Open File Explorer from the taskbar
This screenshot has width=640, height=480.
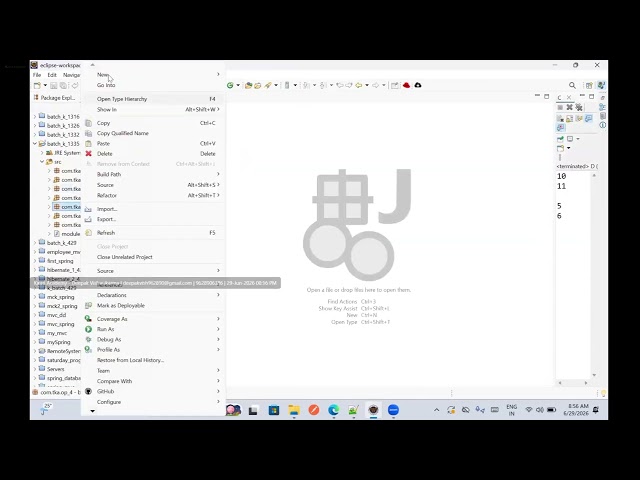(x=293, y=409)
